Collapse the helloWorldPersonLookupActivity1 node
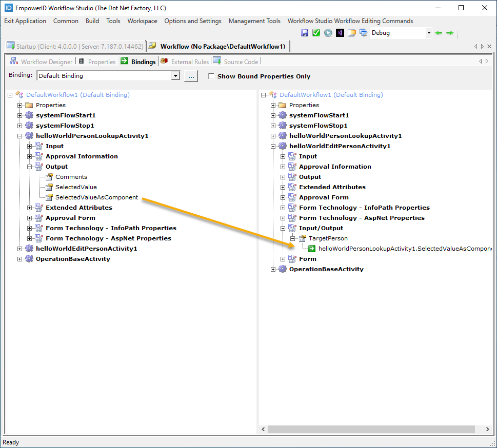Screen dimensions: 497x448 click(x=20, y=135)
